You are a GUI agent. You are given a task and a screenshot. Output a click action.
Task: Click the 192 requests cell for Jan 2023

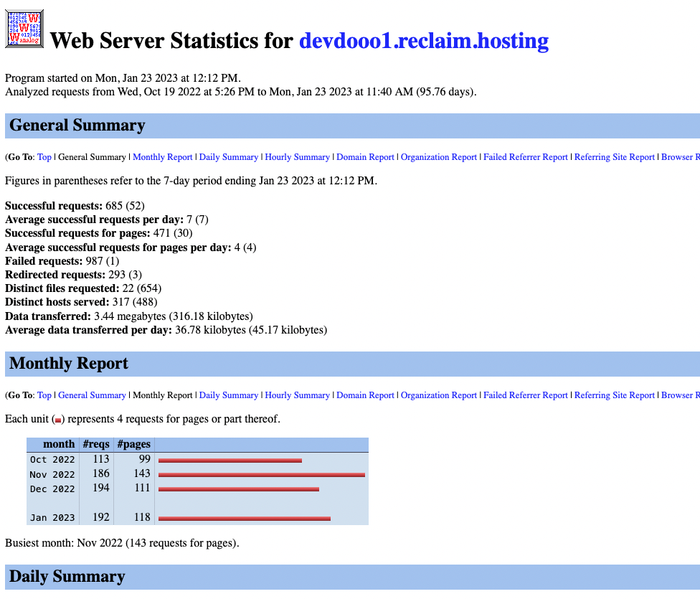101,517
